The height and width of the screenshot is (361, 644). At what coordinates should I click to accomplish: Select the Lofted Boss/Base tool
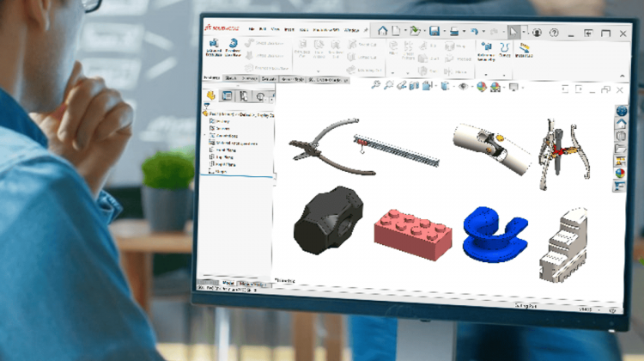click(x=264, y=56)
